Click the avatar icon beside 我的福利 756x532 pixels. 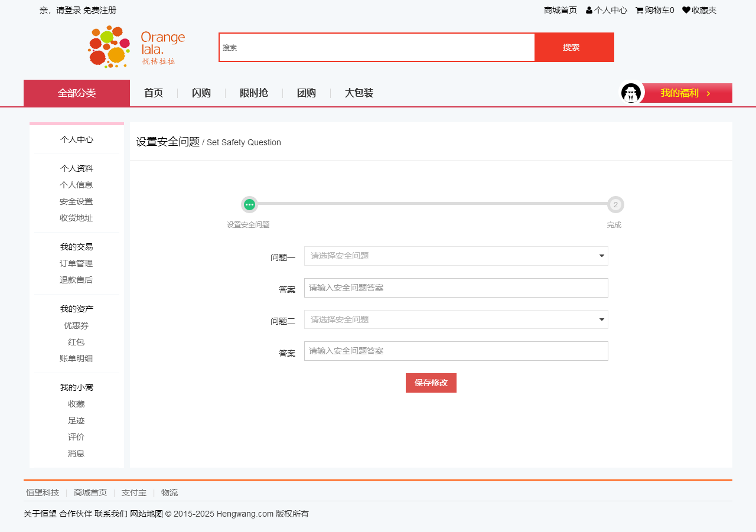pos(631,93)
